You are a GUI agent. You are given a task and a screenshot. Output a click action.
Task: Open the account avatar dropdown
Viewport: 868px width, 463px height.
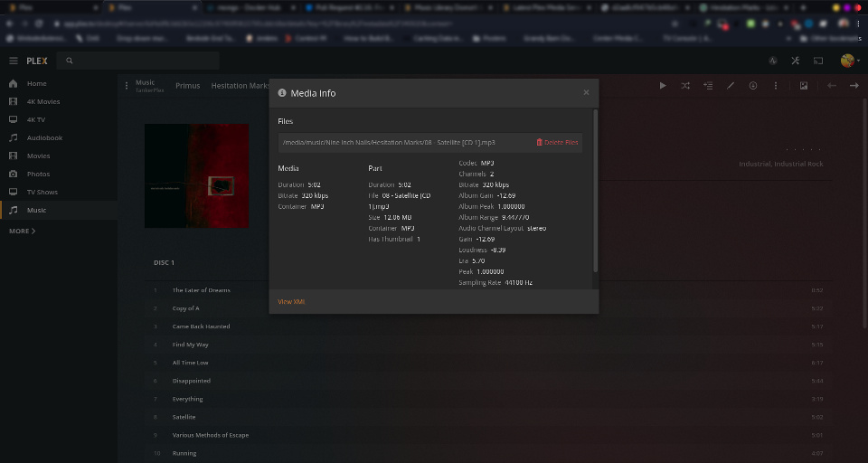[x=850, y=61]
